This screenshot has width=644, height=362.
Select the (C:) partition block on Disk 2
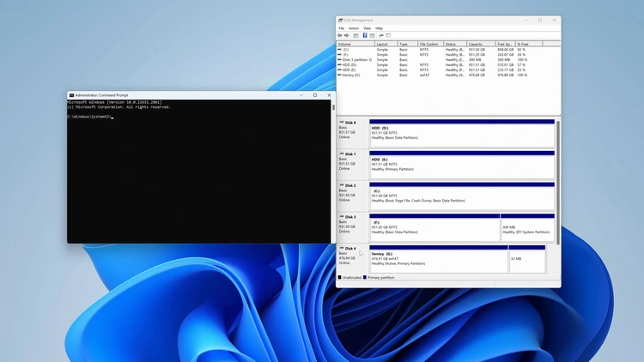462,196
